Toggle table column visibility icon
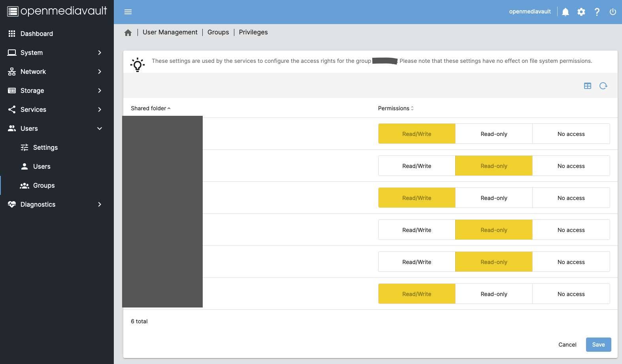The height and width of the screenshot is (364, 622). point(588,86)
